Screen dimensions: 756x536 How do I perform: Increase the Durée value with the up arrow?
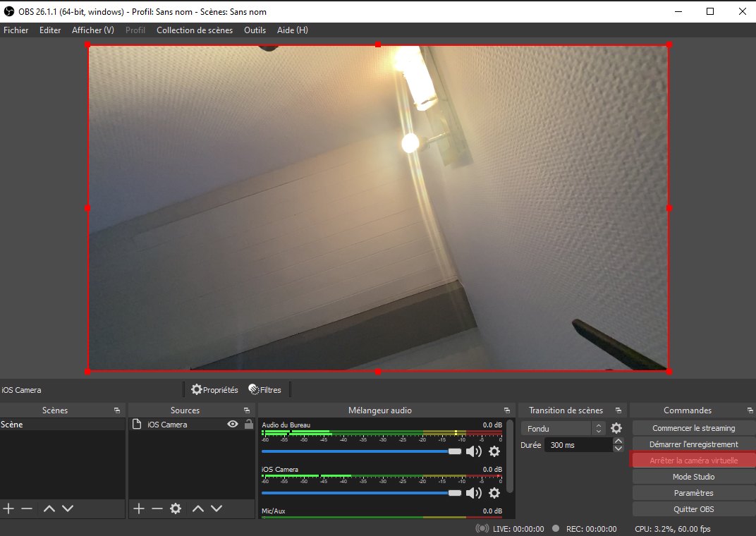coord(618,441)
